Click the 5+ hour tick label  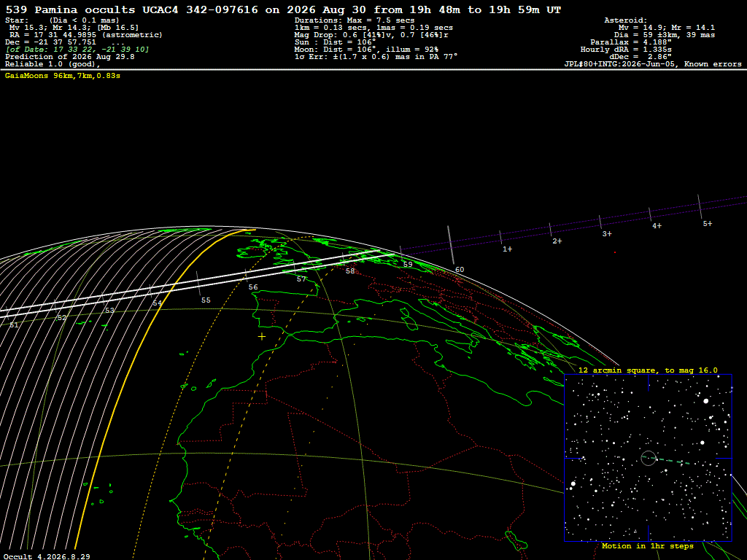pos(708,223)
